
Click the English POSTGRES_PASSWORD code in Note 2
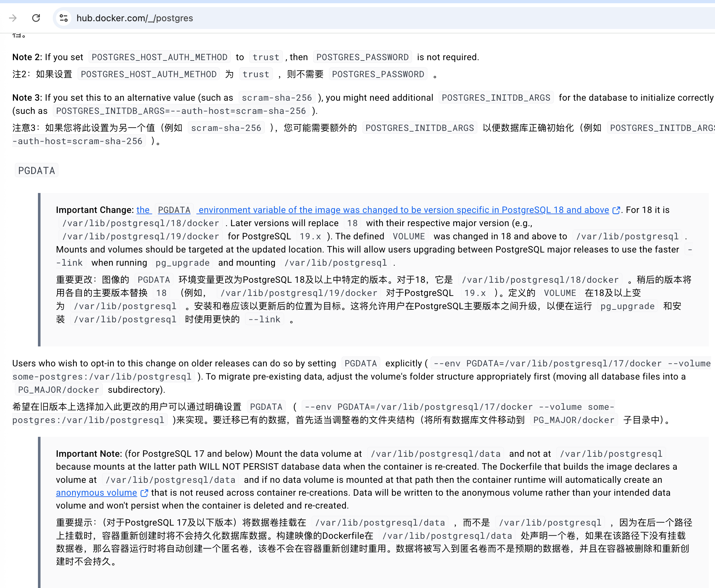[362, 57]
